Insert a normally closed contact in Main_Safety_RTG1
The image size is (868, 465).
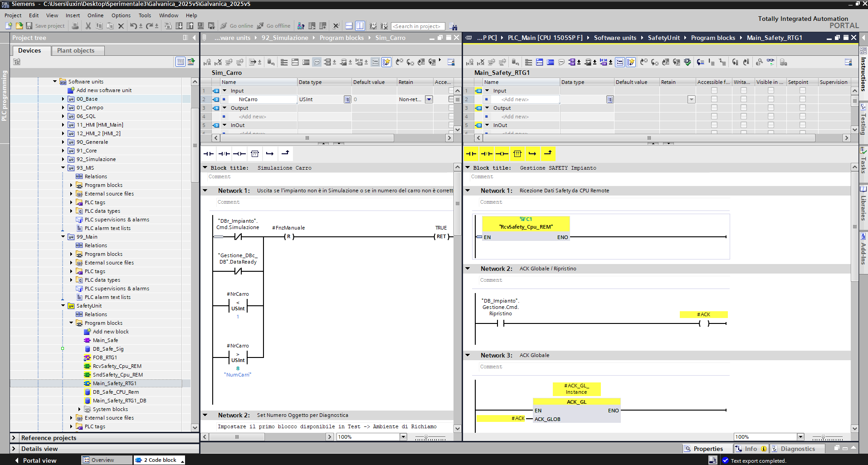click(487, 154)
